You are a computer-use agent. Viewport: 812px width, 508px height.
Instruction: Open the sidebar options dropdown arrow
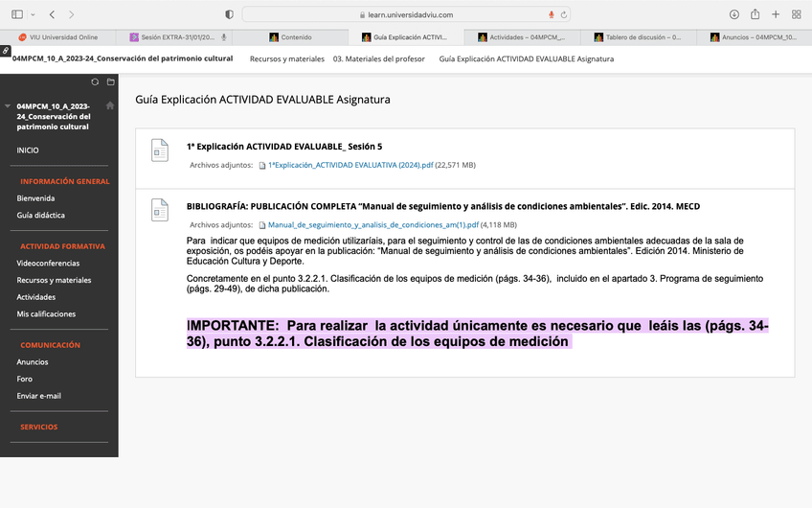33,14
